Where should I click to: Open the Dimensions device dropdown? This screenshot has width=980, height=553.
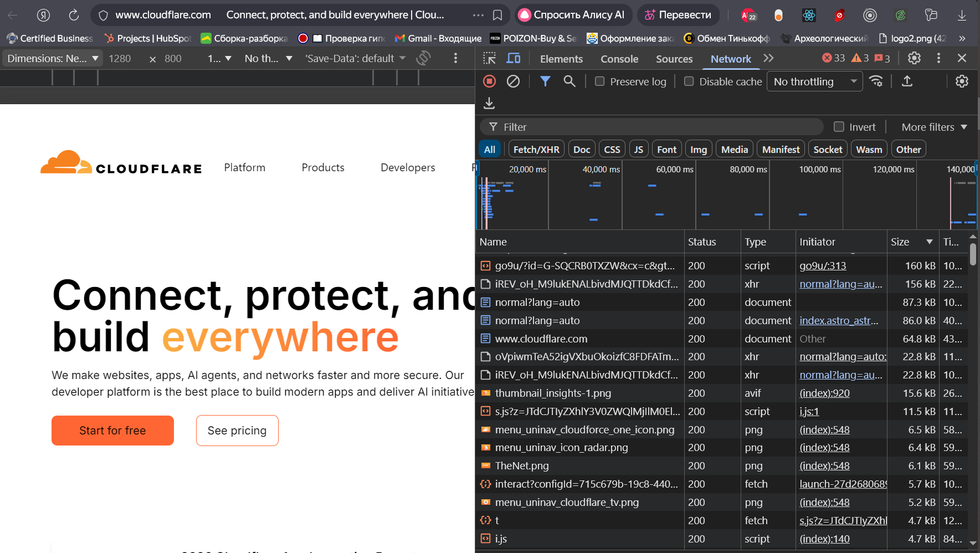(x=53, y=58)
